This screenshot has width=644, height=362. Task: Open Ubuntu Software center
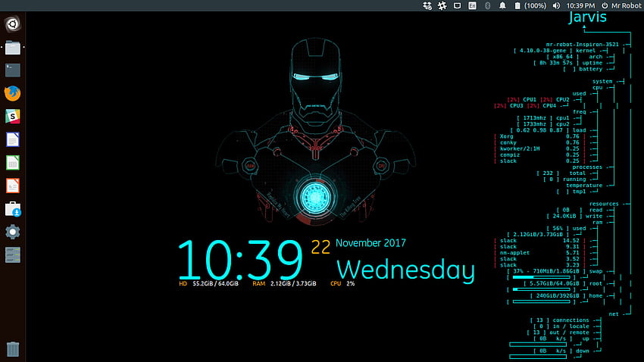[13, 209]
